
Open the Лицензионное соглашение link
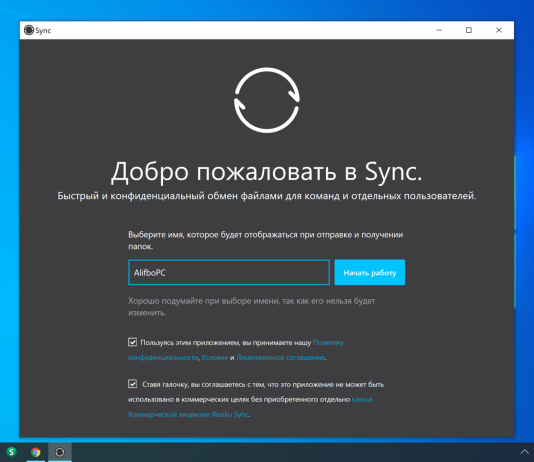tap(280, 357)
